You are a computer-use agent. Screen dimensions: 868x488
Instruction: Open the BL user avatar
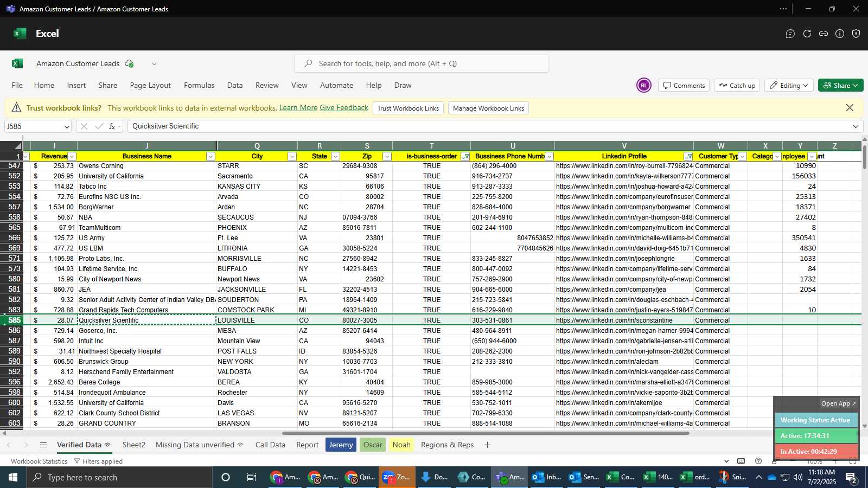pyautogui.click(x=644, y=85)
